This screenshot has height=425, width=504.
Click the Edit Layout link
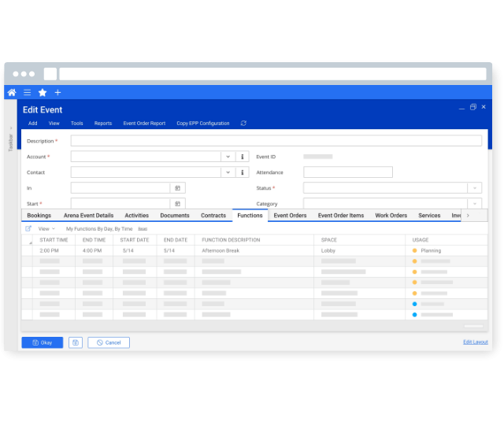pyautogui.click(x=475, y=342)
